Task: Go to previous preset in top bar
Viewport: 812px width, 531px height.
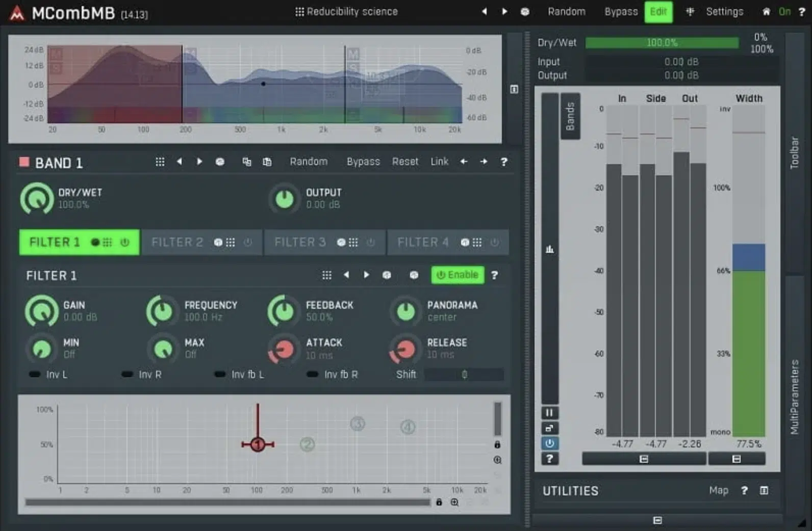Action: coord(484,11)
